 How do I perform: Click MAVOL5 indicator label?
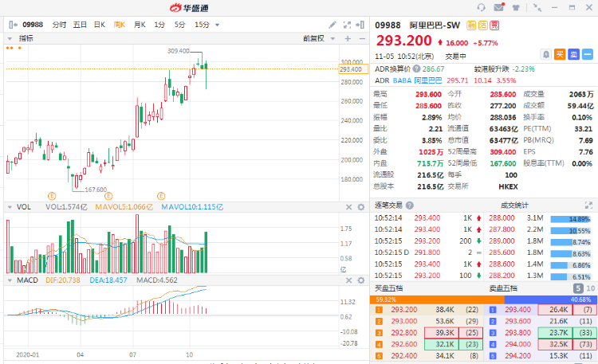(124, 207)
